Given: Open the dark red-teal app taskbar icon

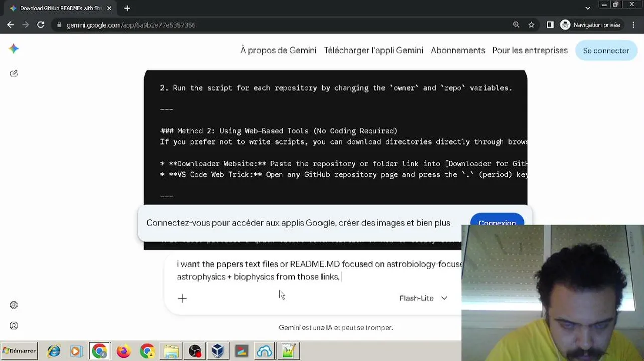Looking at the screenshot, I should click(241, 351).
